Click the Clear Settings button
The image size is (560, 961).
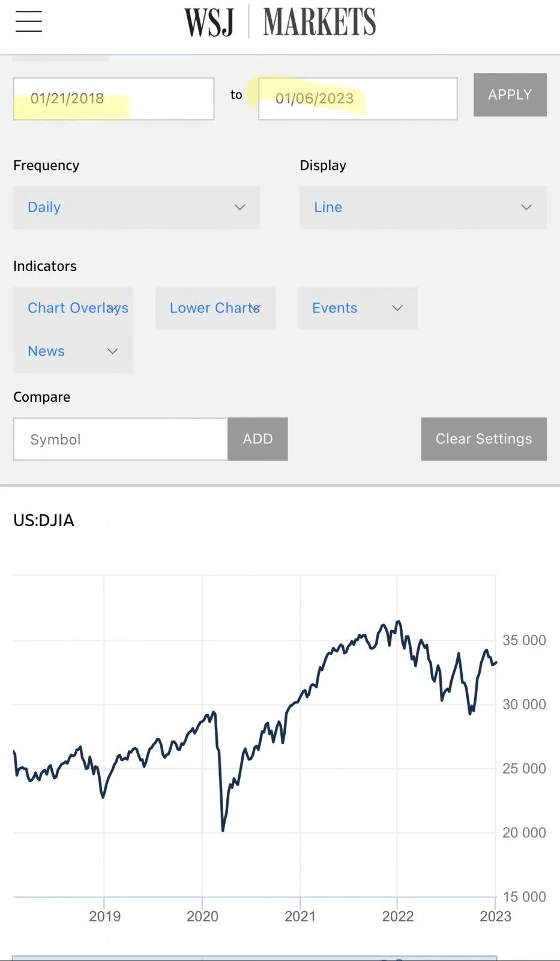click(x=484, y=439)
